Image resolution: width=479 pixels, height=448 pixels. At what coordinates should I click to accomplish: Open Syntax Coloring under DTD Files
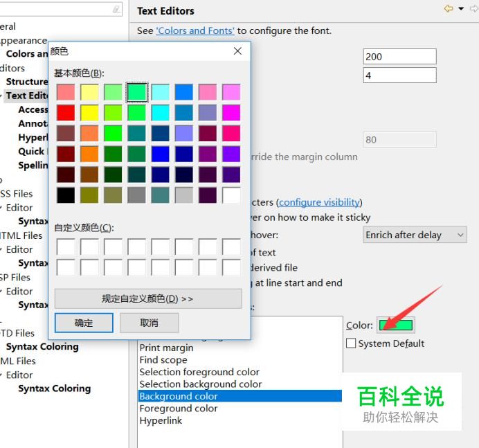tap(42, 346)
